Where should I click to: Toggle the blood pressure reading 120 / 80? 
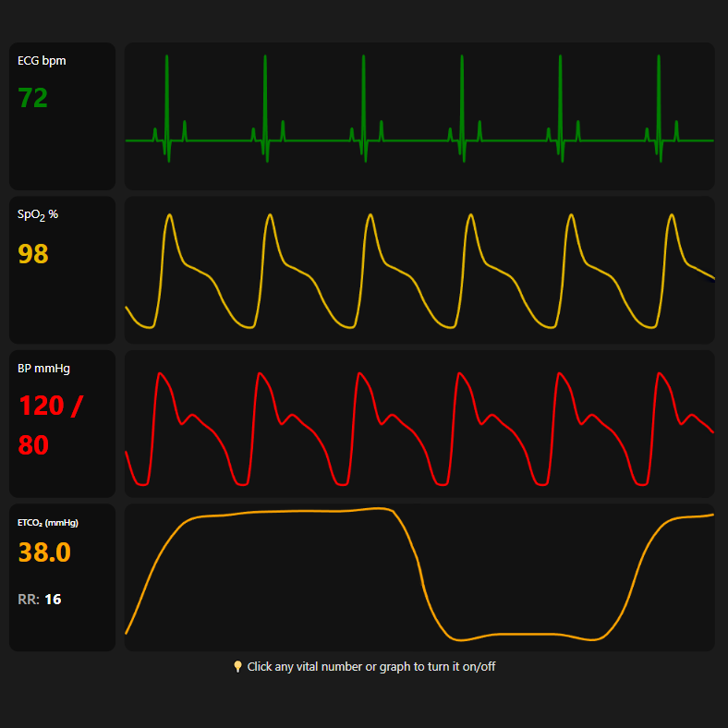tap(51, 425)
